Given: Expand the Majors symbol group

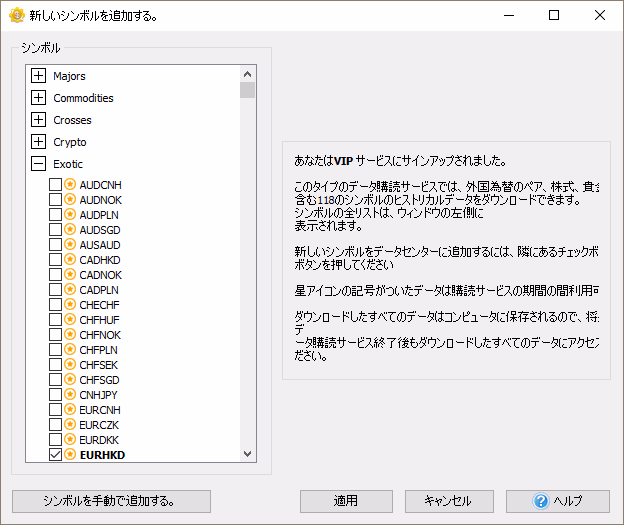Looking at the screenshot, I should (x=39, y=76).
